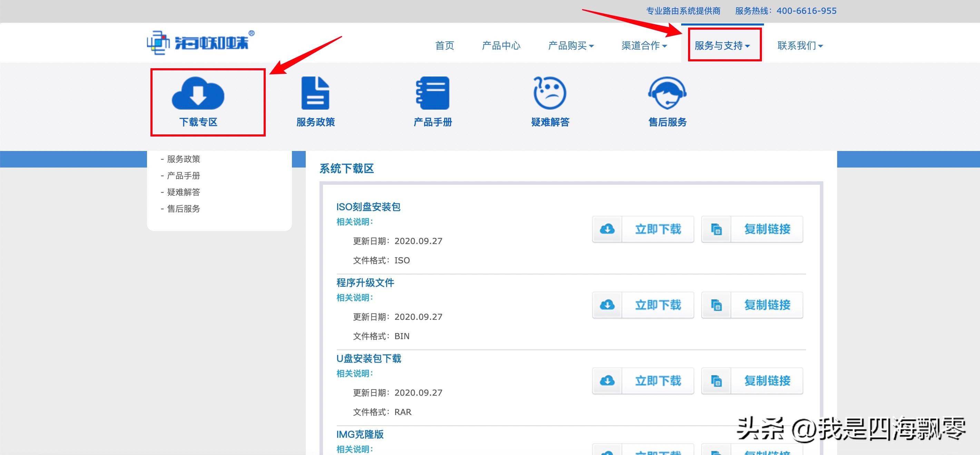Go to 首页 in navigation bar
The image size is (980, 455).
click(x=444, y=45)
